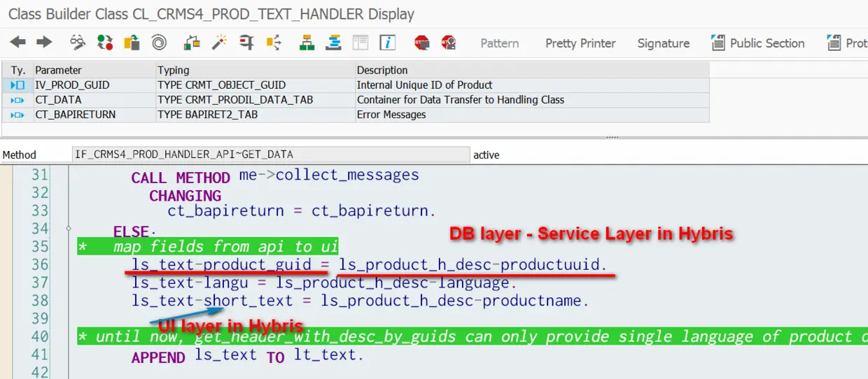Click the Ty. column header

(18, 70)
